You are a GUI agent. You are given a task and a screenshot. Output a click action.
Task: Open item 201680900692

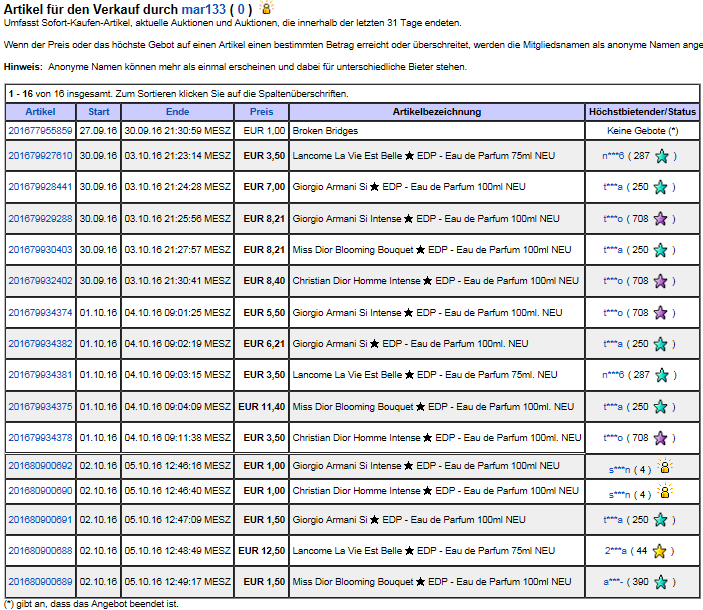(x=40, y=466)
